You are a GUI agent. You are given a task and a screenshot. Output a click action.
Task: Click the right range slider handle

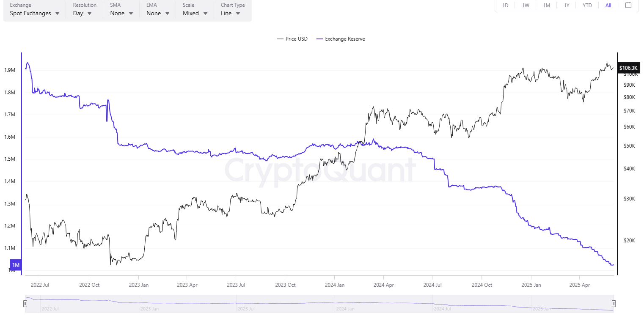[x=614, y=303]
